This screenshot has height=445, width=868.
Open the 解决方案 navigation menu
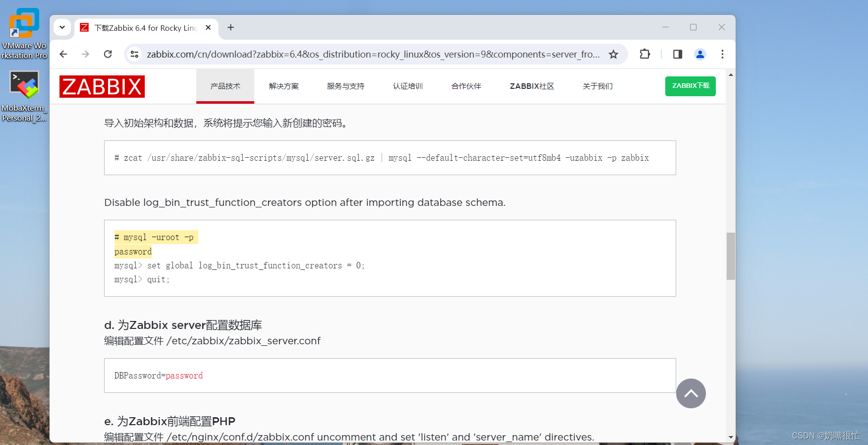(284, 86)
